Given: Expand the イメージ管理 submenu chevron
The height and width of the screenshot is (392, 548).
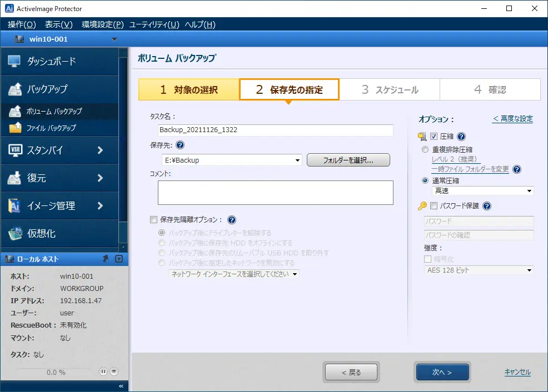Looking at the screenshot, I should point(100,206).
